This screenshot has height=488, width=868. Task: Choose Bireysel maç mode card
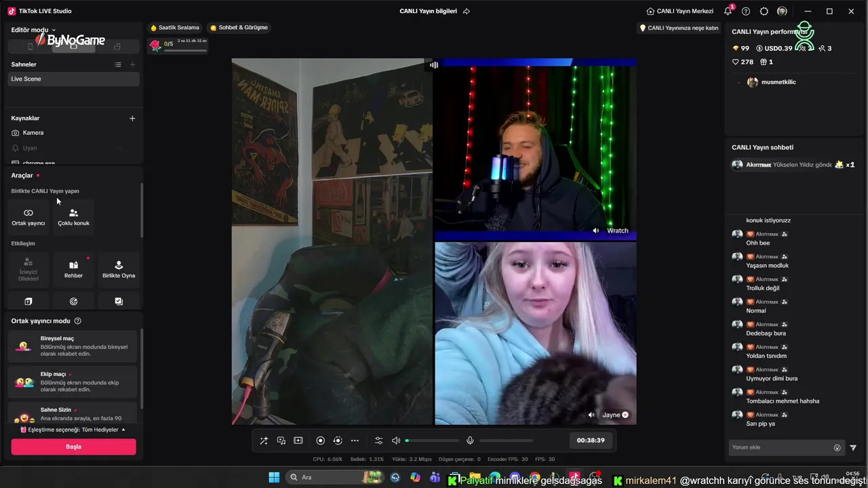tap(73, 346)
